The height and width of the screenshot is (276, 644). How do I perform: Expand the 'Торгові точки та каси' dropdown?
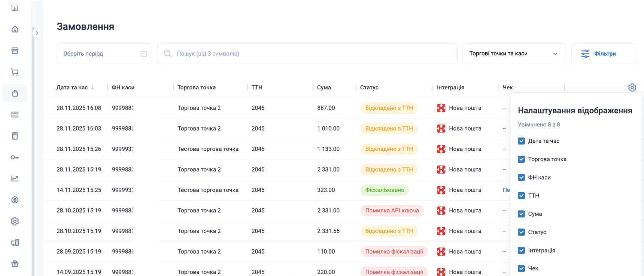pos(514,54)
